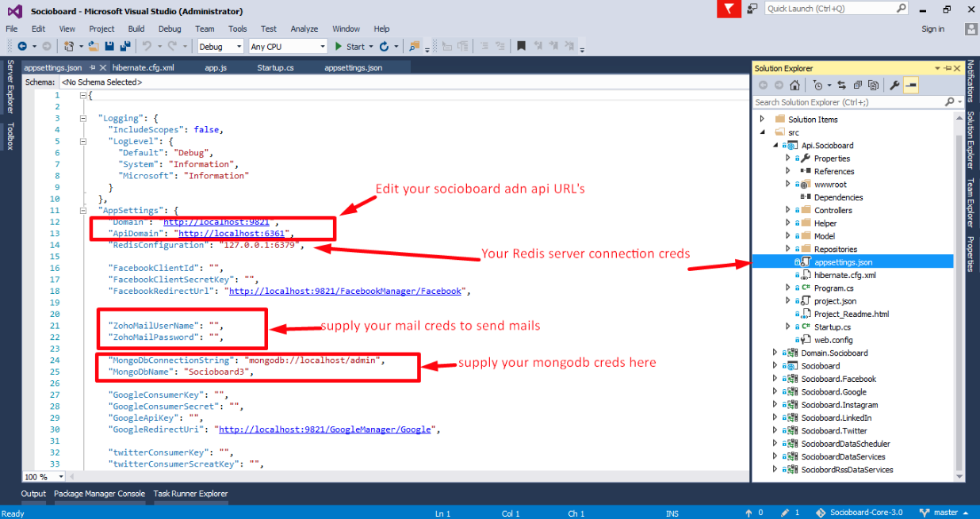Image resolution: width=980 pixels, height=519 pixels.
Task: Click the feedback smiley icon in the title bar
Action: tap(752, 9)
